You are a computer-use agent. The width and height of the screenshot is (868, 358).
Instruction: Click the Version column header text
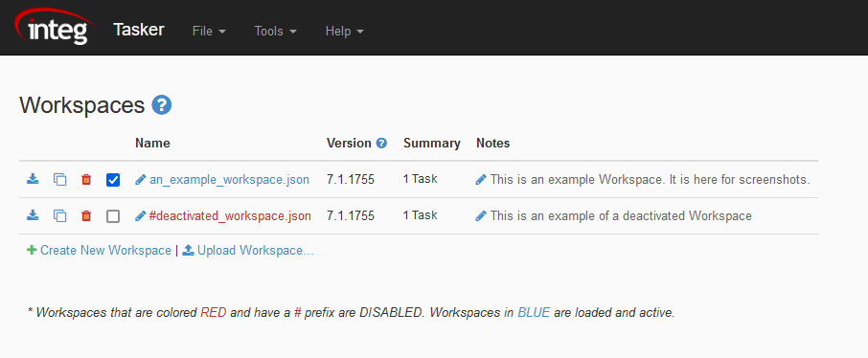pyautogui.click(x=349, y=143)
